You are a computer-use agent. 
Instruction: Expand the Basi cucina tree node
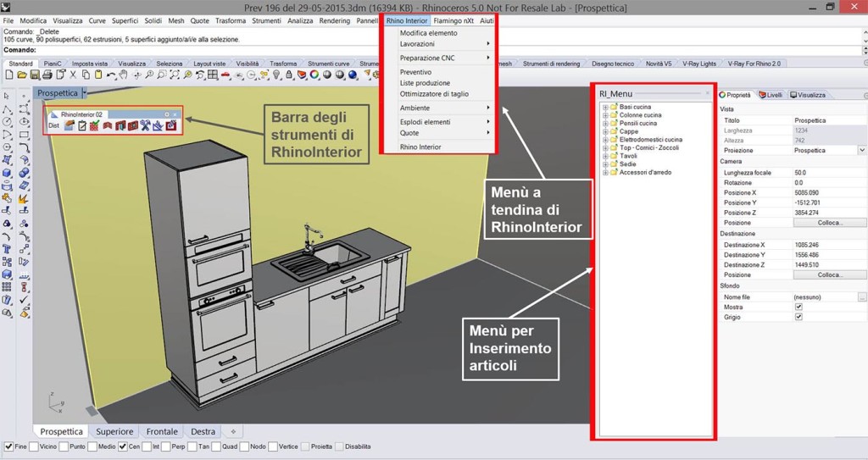[605, 107]
